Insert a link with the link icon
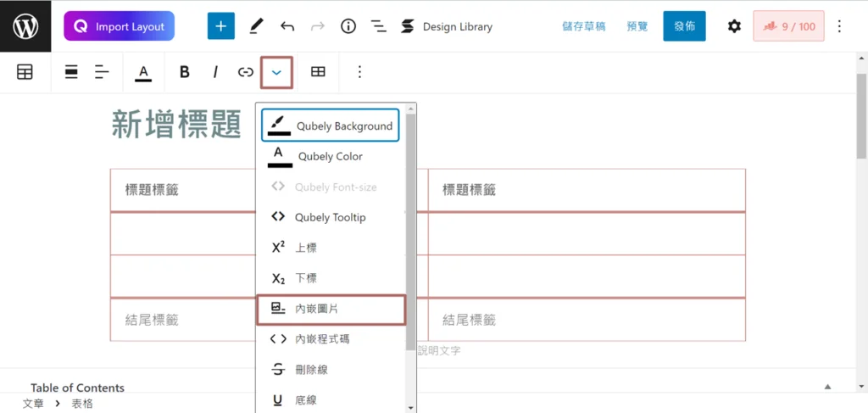Viewport: 868px width, 413px height. 245,72
